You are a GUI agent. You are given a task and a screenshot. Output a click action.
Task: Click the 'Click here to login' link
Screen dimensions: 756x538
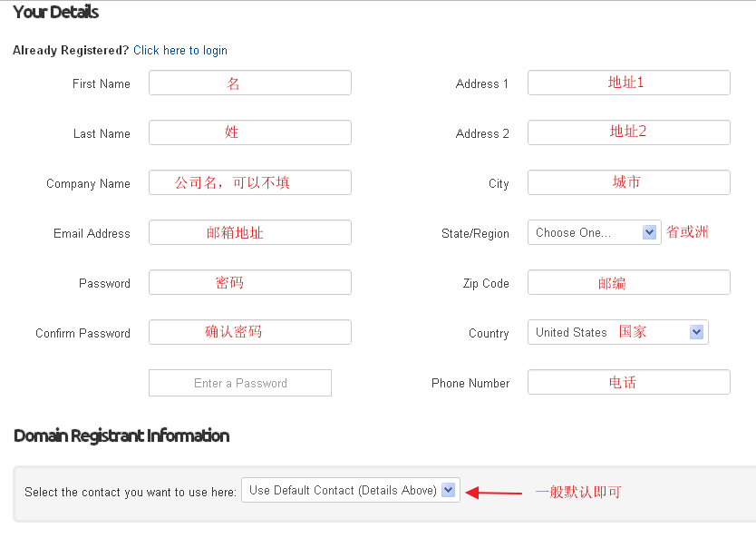pyautogui.click(x=179, y=51)
